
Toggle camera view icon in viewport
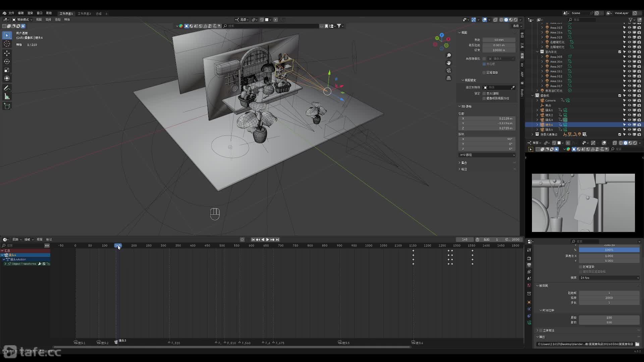tap(449, 70)
